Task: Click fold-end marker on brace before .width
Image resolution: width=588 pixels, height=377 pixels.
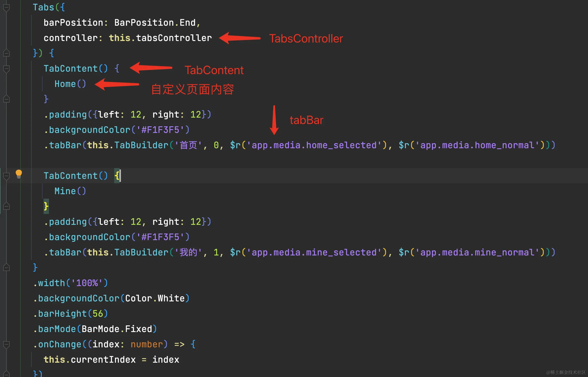Action: coord(6,268)
